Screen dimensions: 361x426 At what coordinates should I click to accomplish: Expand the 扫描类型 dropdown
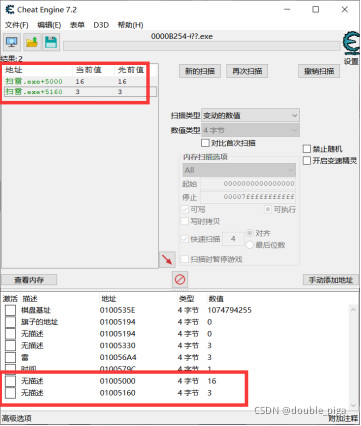(x=251, y=115)
